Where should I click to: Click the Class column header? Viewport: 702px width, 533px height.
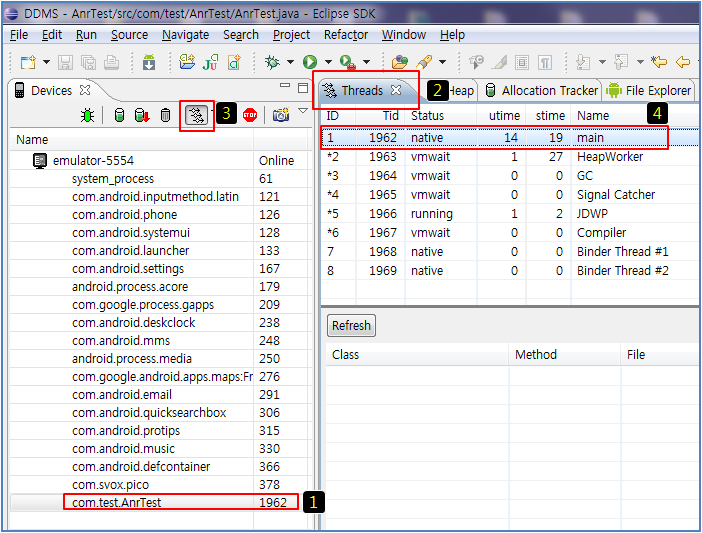pos(418,354)
